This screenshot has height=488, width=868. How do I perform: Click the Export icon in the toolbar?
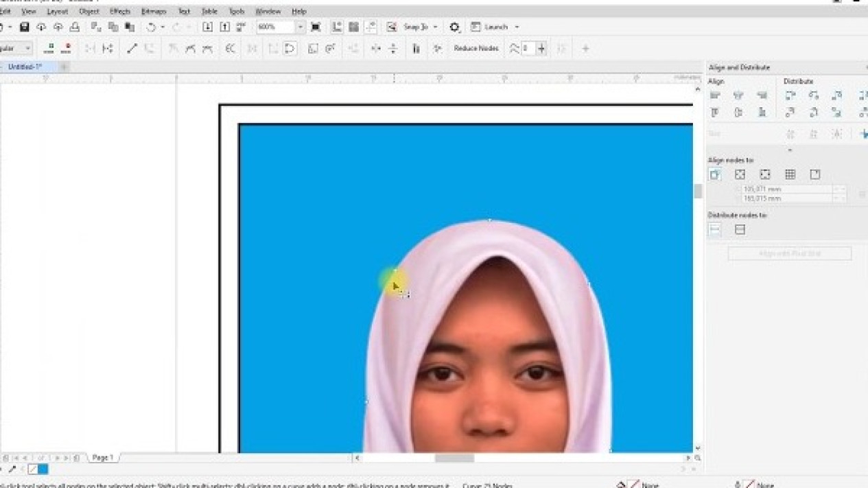[224, 27]
